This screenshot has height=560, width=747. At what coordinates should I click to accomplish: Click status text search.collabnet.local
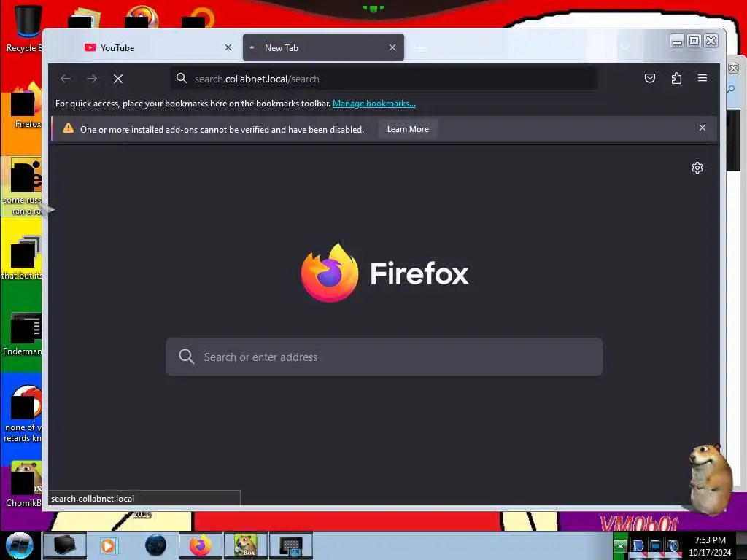point(93,499)
